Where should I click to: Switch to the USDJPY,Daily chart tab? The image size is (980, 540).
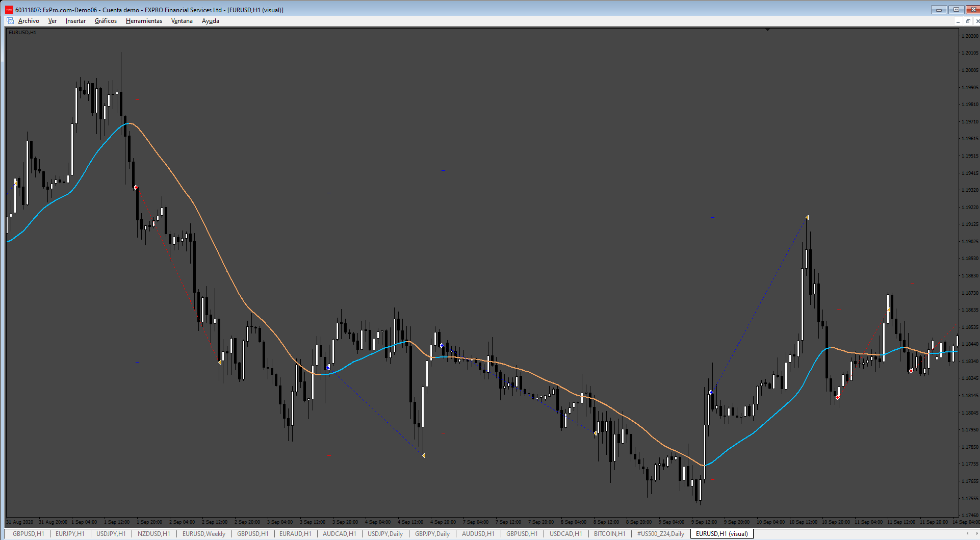coord(385,534)
